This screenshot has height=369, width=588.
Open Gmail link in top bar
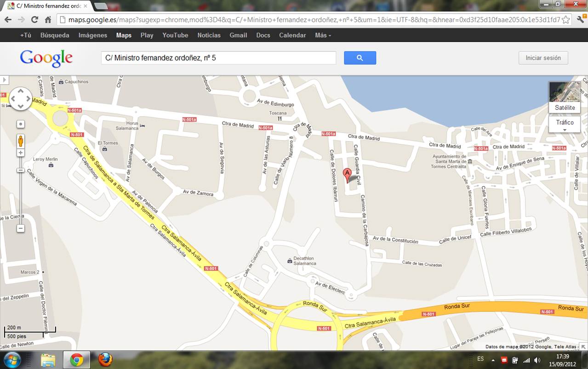(238, 35)
